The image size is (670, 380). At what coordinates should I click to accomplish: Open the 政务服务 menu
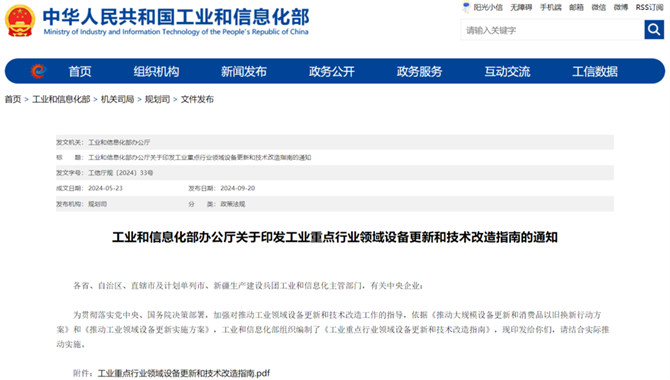click(x=419, y=71)
